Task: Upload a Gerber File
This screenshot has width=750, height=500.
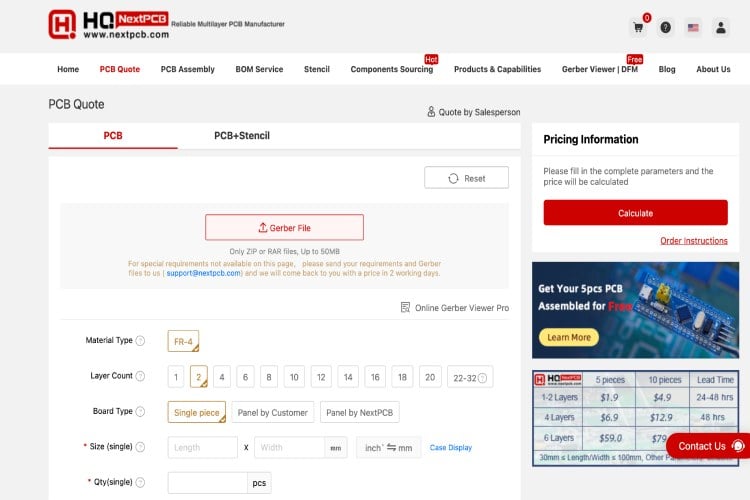Action: pos(284,227)
